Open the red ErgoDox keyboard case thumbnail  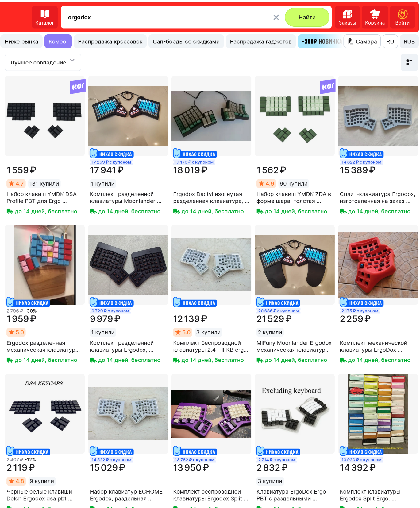pos(378,265)
